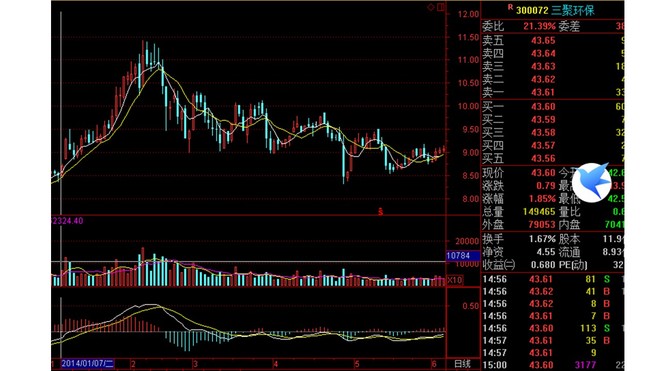Click the diamond icon above the price chart
The width and height of the screenshot is (660, 371).
tap(431, 7)
